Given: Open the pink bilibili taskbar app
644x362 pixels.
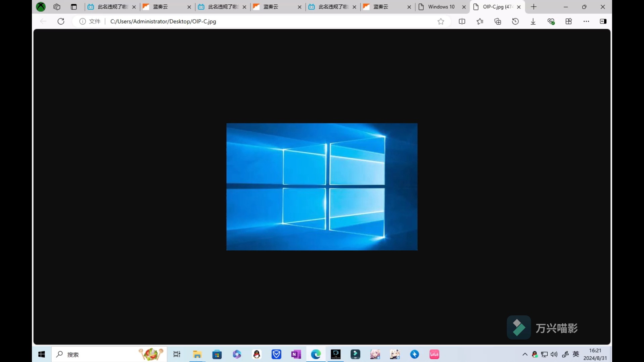Looking at the screenshot, I should (434, 354).
